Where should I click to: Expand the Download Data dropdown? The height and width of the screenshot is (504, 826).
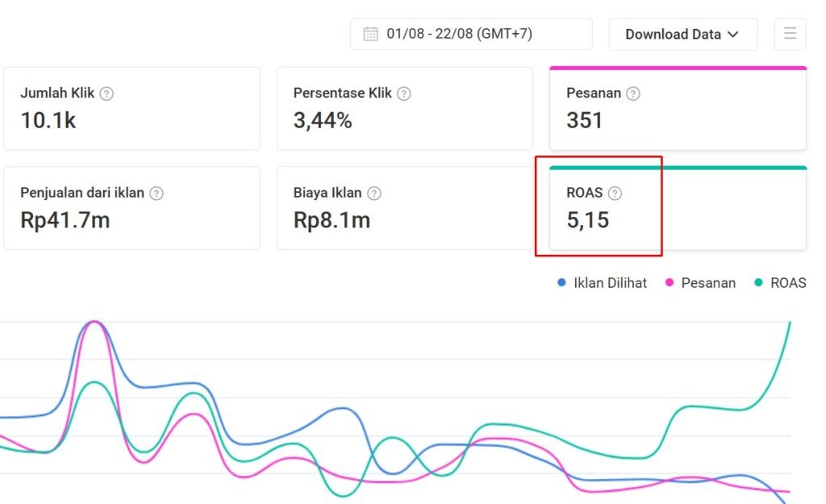pyautogui.click(x=682, y=34)
